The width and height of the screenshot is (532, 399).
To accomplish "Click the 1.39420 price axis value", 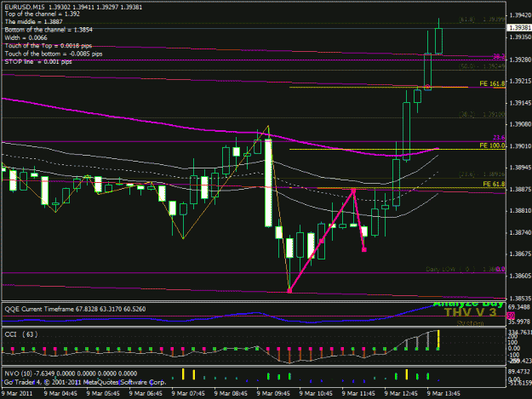I will coord(520,15).
